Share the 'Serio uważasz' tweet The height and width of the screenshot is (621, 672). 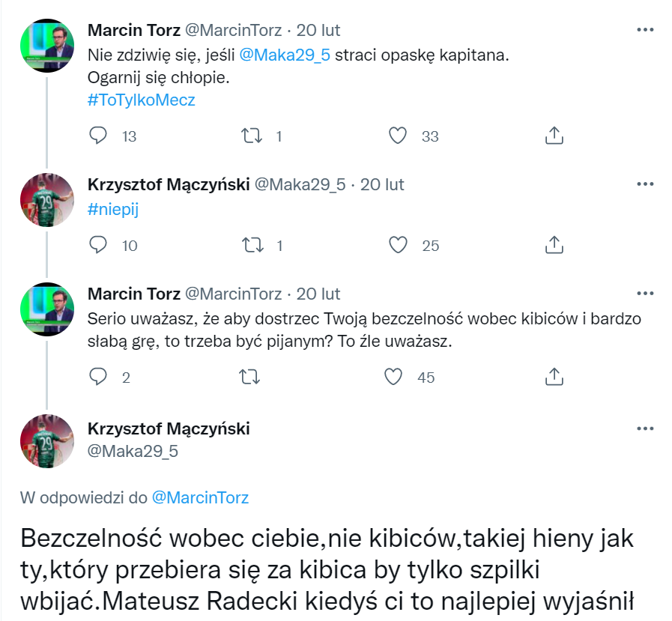pos(553,377)
